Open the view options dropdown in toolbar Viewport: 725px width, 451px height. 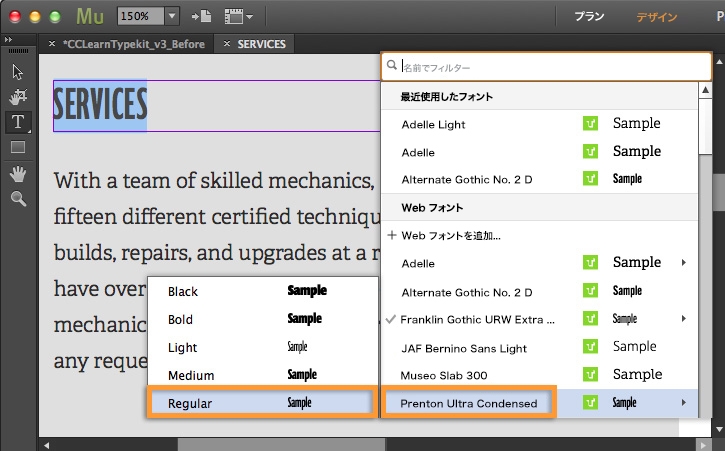pyautogui.click(x=238, y=17)
